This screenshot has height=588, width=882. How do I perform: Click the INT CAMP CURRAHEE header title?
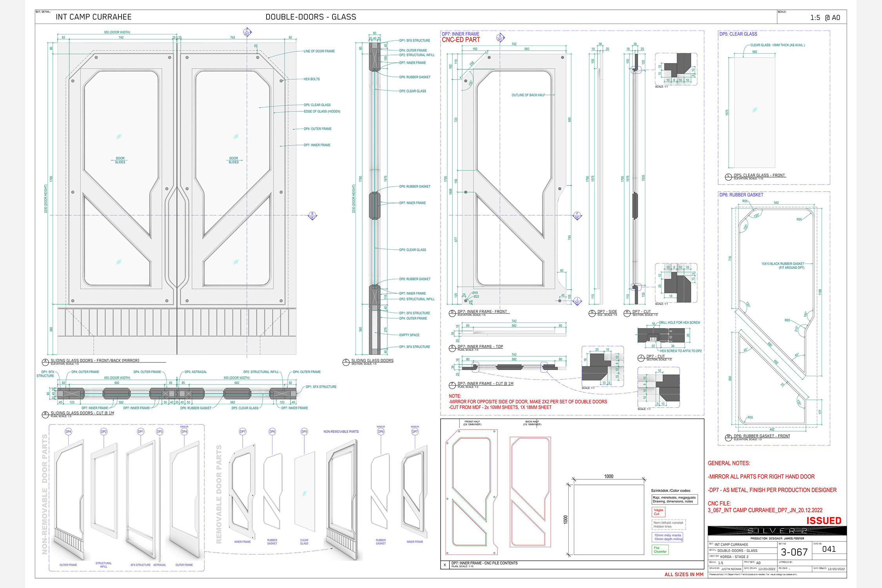pos(94,17)
